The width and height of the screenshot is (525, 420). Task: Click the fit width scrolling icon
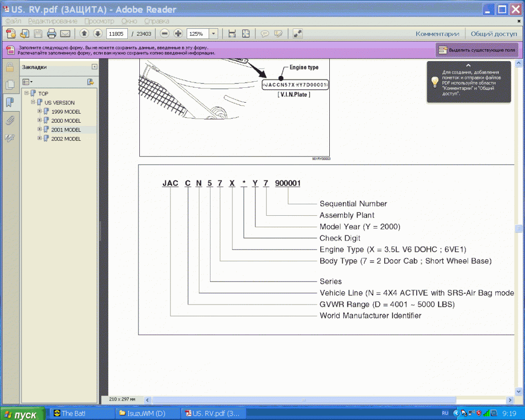(x=231, y=33)
